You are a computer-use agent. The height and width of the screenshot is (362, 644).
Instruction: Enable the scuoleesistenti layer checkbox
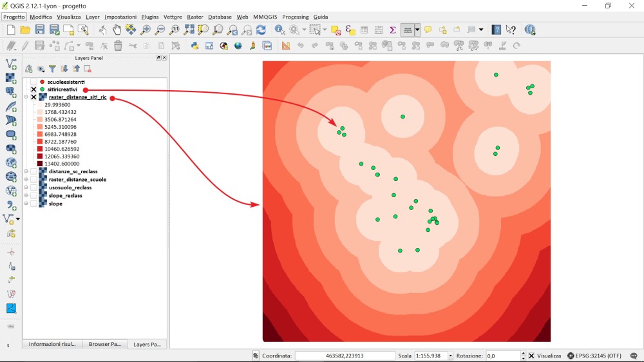33,82
